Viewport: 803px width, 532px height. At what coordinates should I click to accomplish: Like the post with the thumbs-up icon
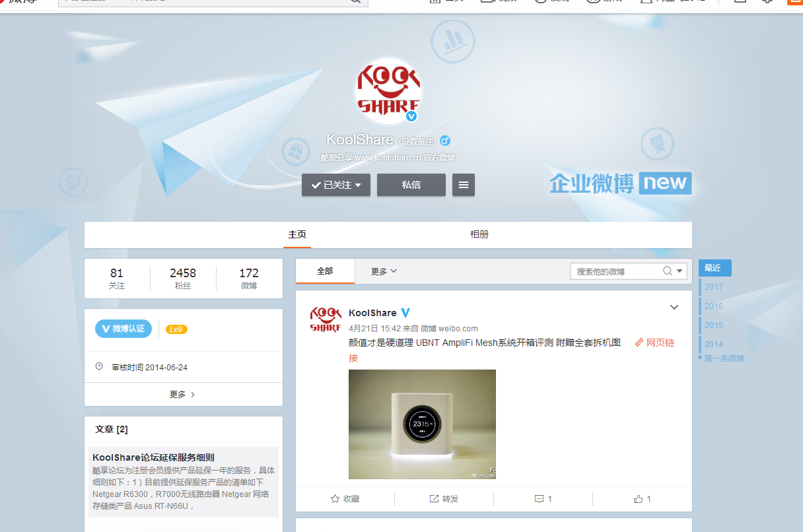[638, 499]
